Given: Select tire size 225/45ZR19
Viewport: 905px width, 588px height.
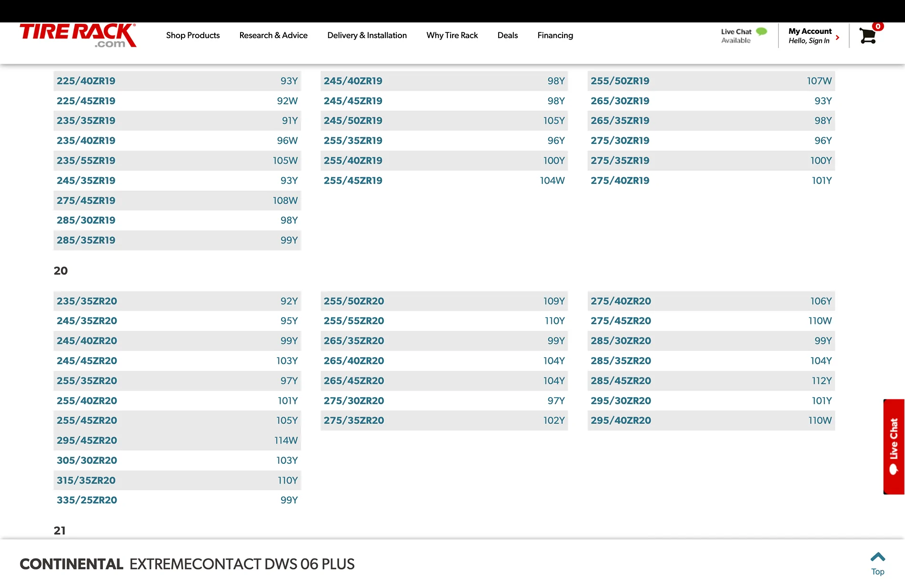Looking at the screenshot, I should (177, 101).
